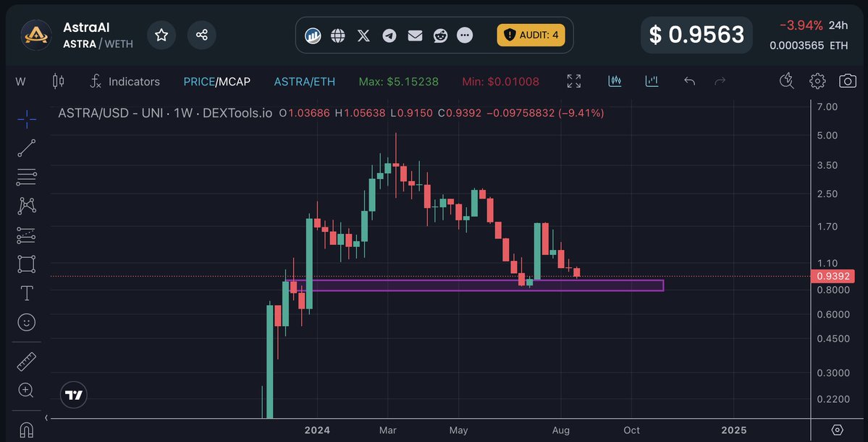Click the 2025 label on time axis
The height and width of the screenshot is (442, 868).
(733, 430)
